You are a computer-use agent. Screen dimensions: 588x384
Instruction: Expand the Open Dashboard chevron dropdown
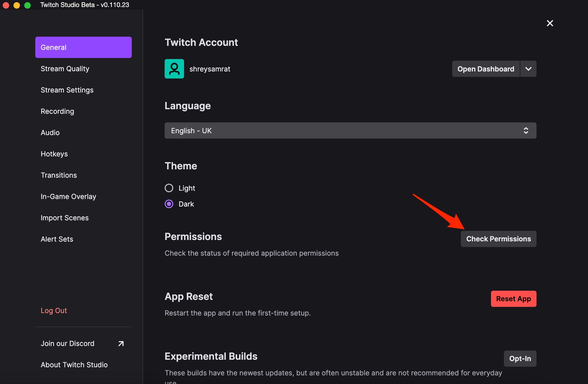pyautogui.click(x=528, y=69)
